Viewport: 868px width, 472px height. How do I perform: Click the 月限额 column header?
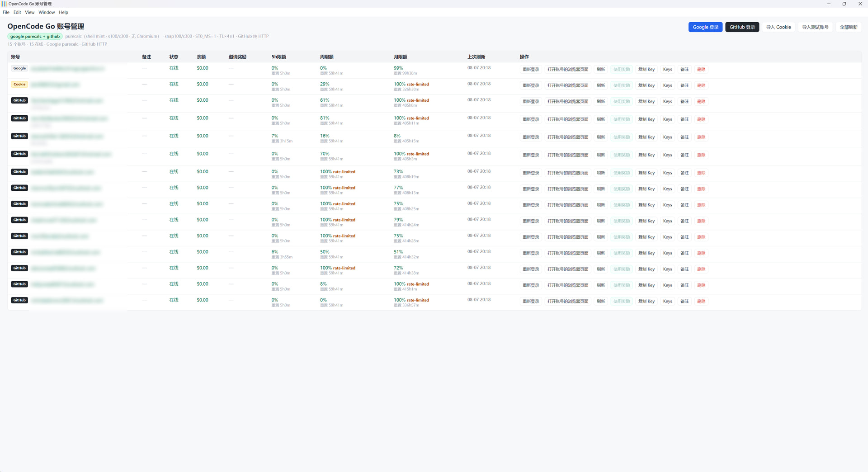(400, 57)
